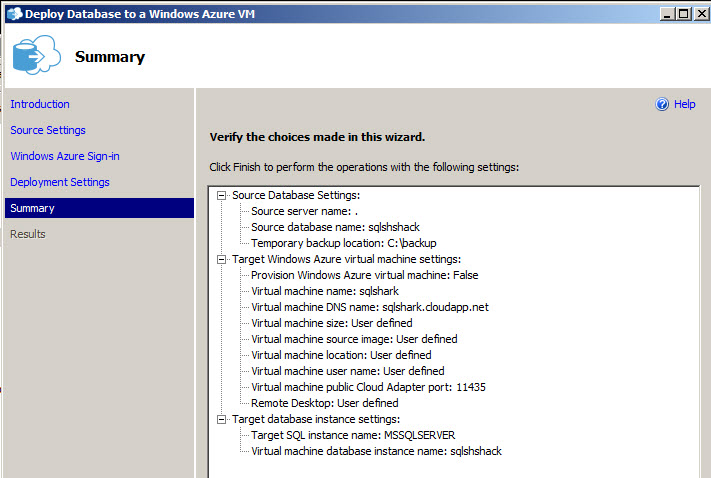This screenshot has width=711, height=478.
Task: Select 'Virtual machine location: User defined' row
Action: [341, 355]
